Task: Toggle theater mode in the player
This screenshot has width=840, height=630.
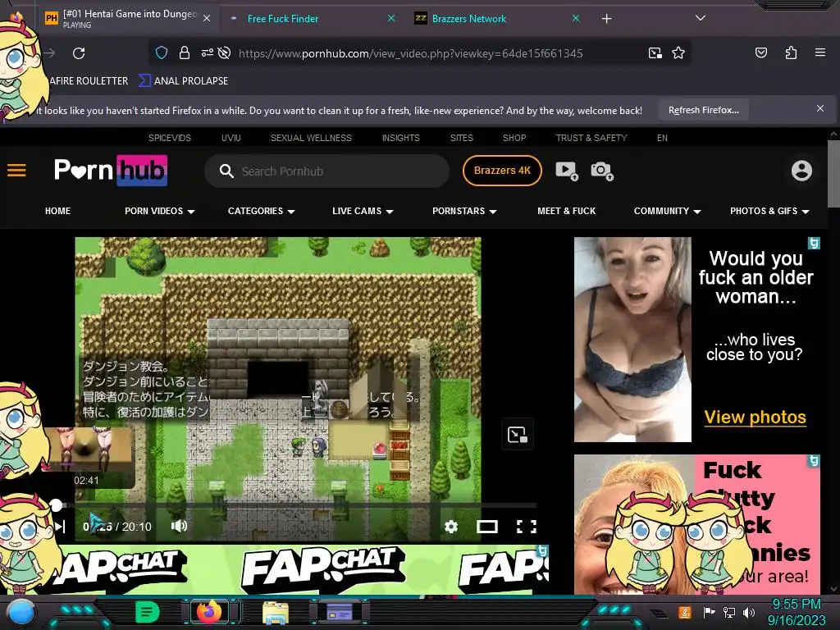Action: tap(487, 527)
